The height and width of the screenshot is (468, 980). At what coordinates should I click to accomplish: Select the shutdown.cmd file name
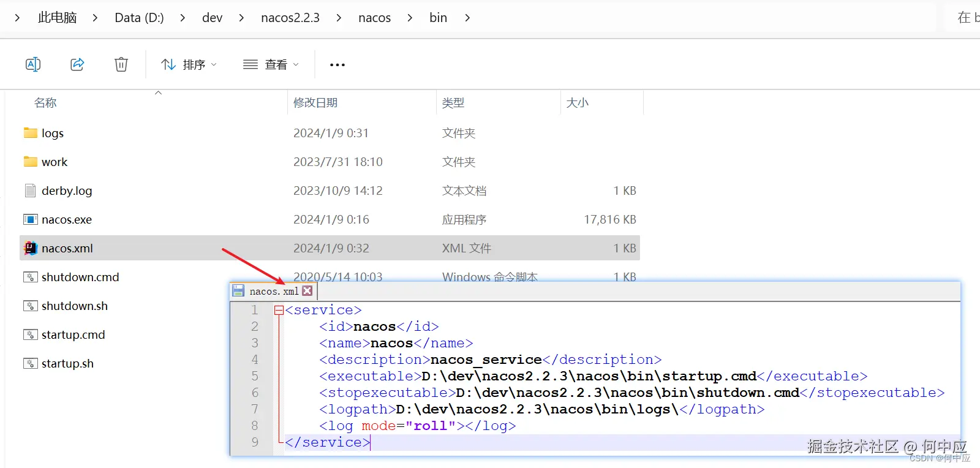coord(80,277)
